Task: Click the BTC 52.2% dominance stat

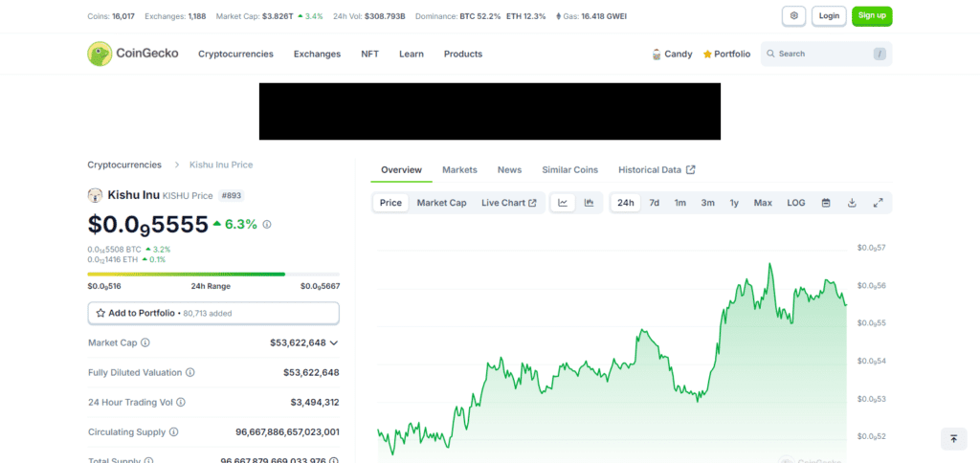Action: pyautogui.click(x=480, y=16)
